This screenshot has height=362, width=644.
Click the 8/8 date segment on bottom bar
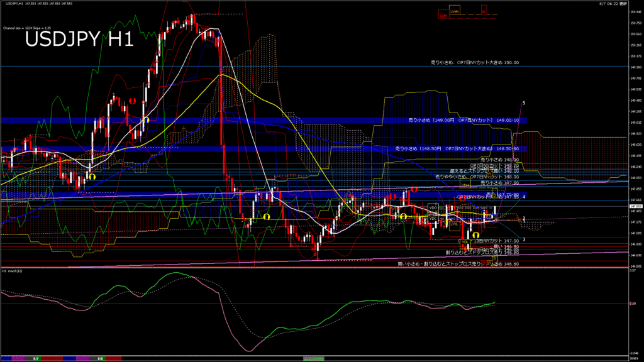[100, 358]
